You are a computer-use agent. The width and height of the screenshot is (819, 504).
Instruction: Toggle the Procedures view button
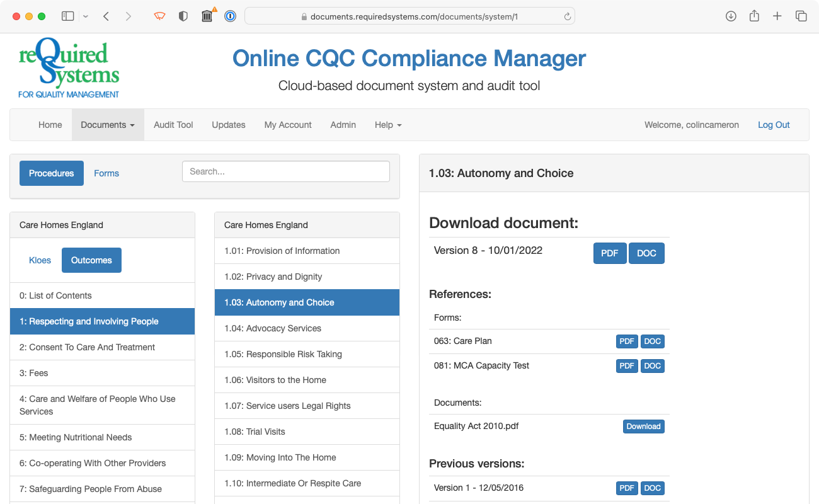coord(51,173)
